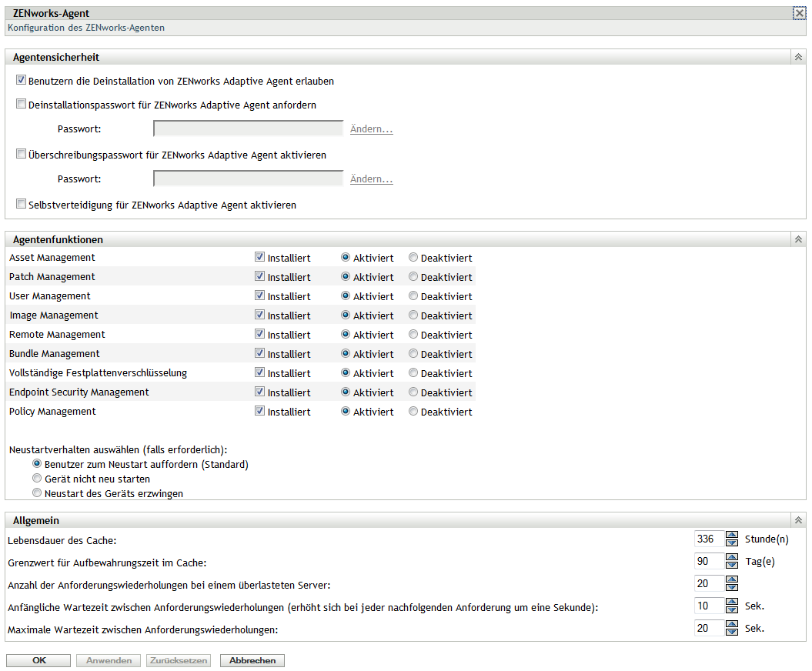Collapse the Allgemein section
The height and width of the screenshot is (671, 812).
tap(798, 520)
